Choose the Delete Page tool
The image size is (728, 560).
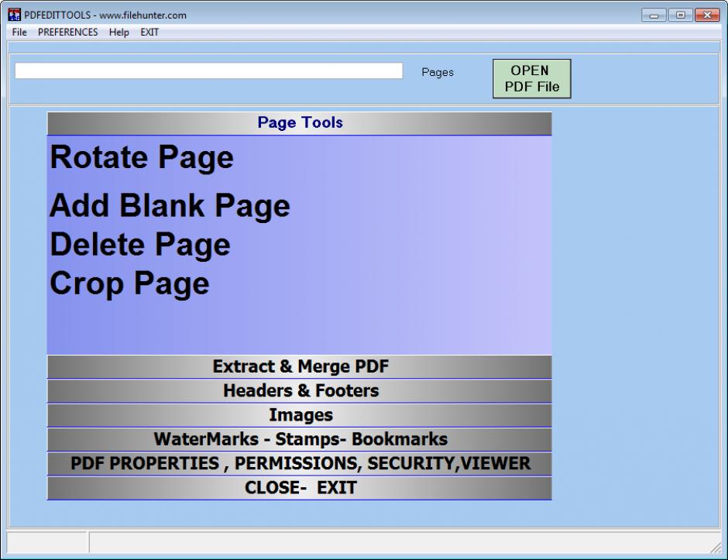[x=139, y=245]
